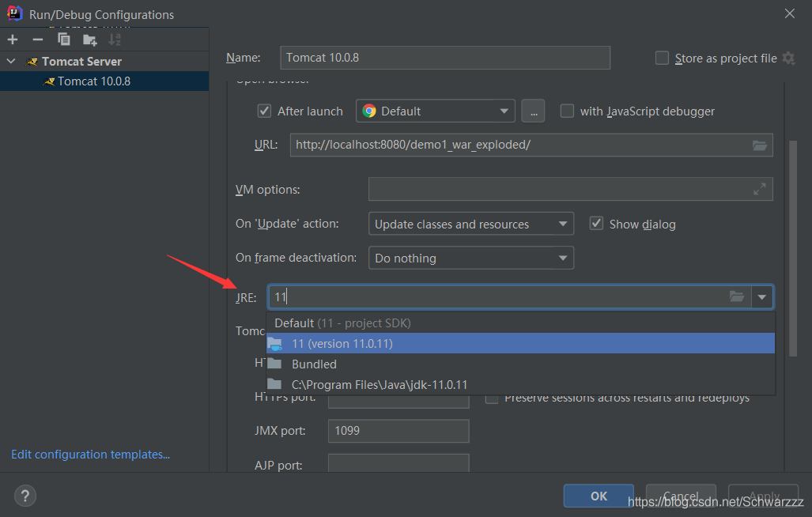Click the browse folder icon in URL field
812x517 pixels.
pyautogui.click(x=760, y=145)
